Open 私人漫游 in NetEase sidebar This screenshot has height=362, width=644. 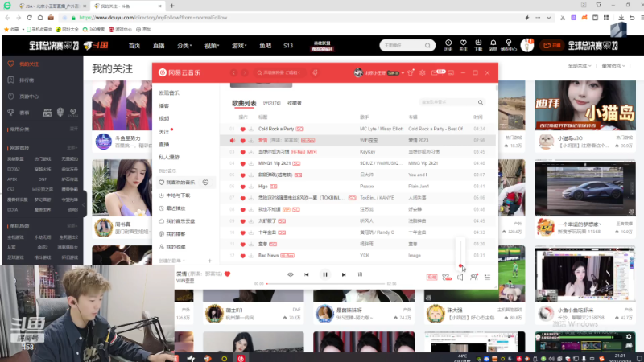pos(169,157)
